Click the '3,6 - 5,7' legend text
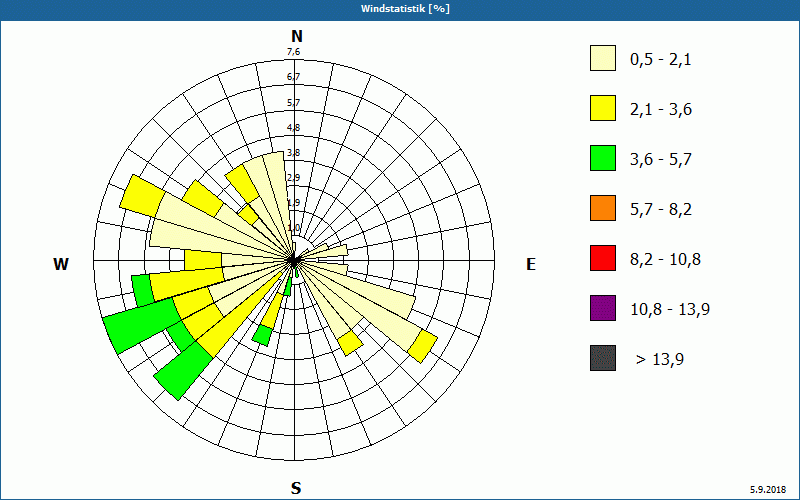 coord(661,160)
